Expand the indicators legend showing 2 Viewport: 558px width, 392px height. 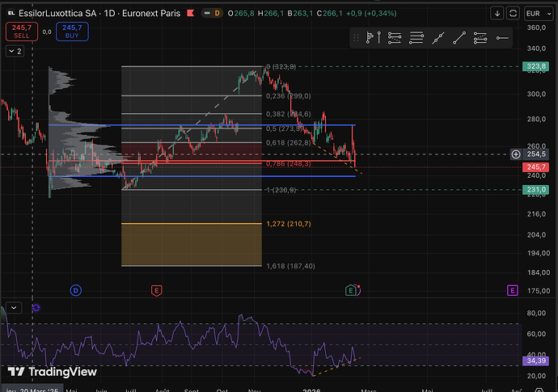click(15, 51)
